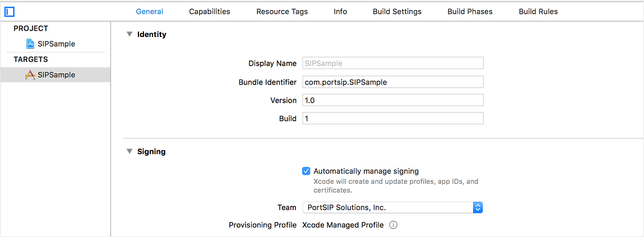Open the Info tab
The image size is (644, 237).
coord(340,11)
